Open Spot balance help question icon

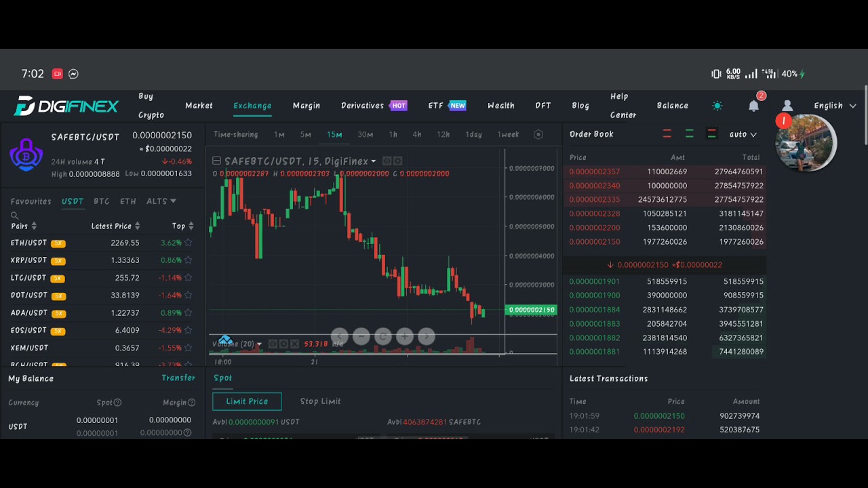118,403
